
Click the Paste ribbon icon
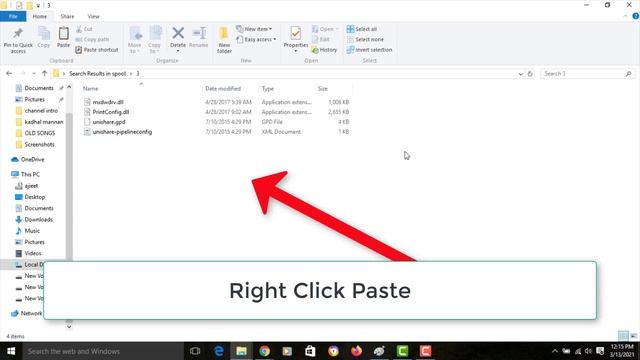[x=63, y=38]
